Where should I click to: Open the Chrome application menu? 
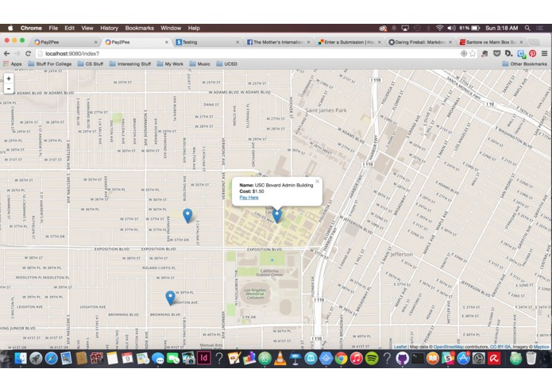point(31,28)
